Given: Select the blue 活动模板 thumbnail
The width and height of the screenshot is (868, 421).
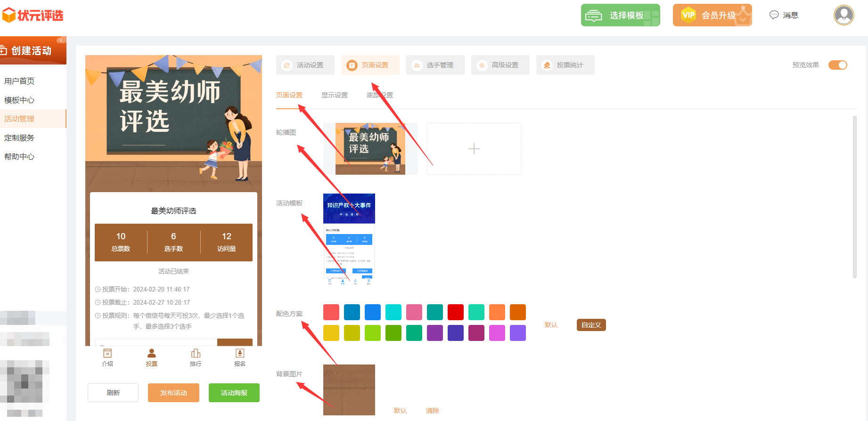Looking at the screenshot, I should tap(349, 239).
